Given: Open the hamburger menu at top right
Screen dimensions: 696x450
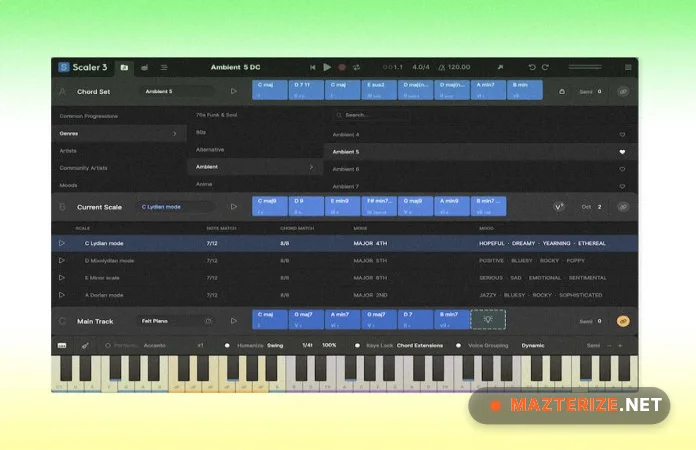Looking at the screenshot, I should 628,67.
